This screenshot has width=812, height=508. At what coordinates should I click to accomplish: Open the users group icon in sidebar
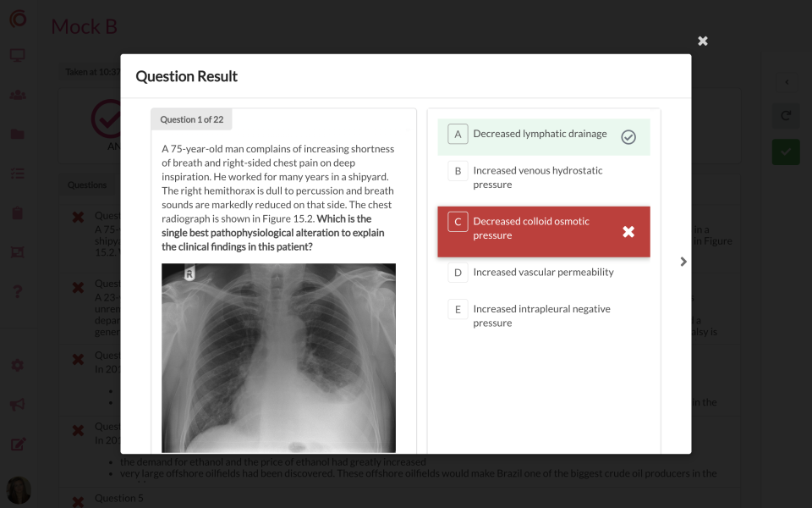pyautogui.click(x=18, y=95)
